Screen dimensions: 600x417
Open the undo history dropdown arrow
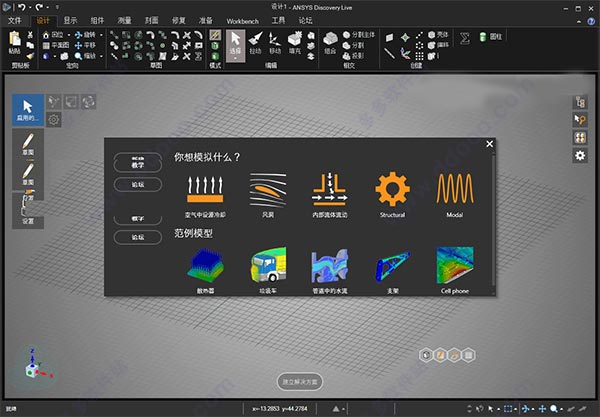click(30, 7)
